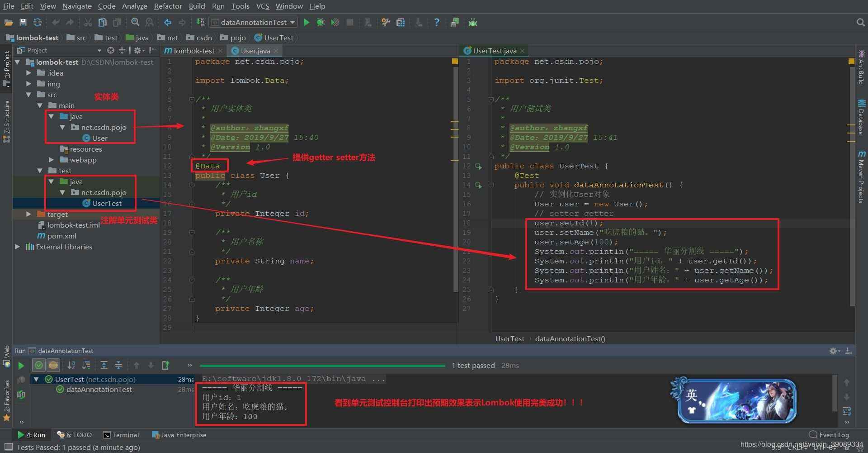
Task: Open the Terminal tool window
Action: click(x=121, y=435)
